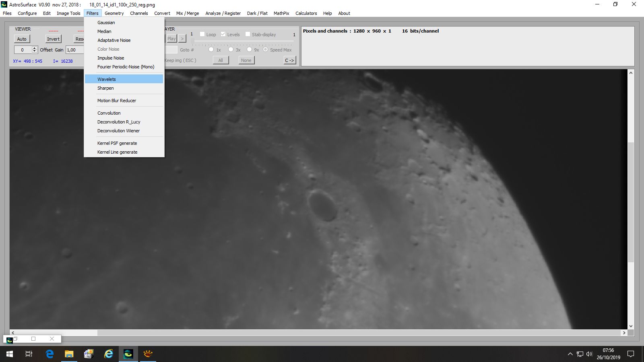The image size is (644, 362).
Task: Select the 3x speed radio button
Action: 231,49
